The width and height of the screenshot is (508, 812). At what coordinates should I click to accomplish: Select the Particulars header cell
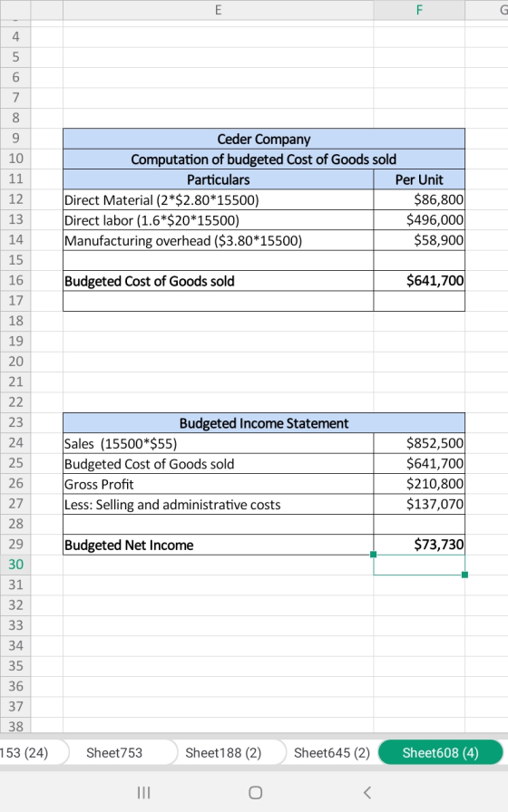[219, 179]
